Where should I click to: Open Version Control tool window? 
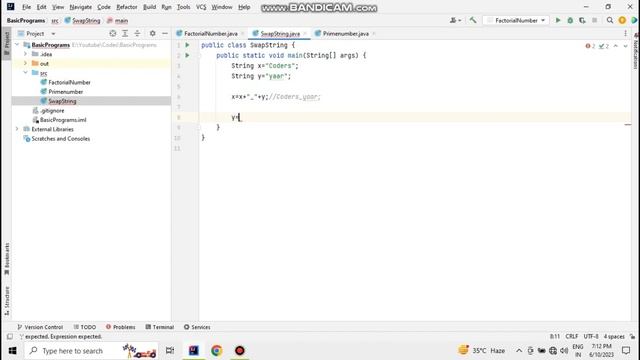[40, 327]
